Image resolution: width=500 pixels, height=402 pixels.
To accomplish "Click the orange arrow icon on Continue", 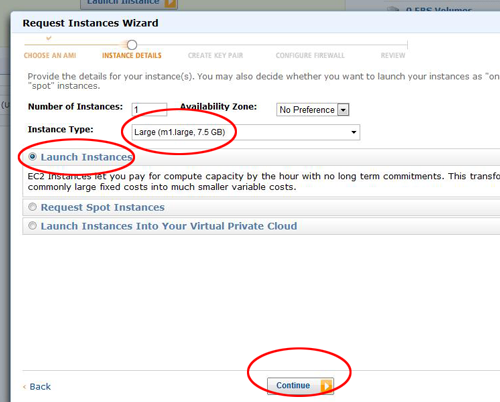I will [x=326, y=386].
